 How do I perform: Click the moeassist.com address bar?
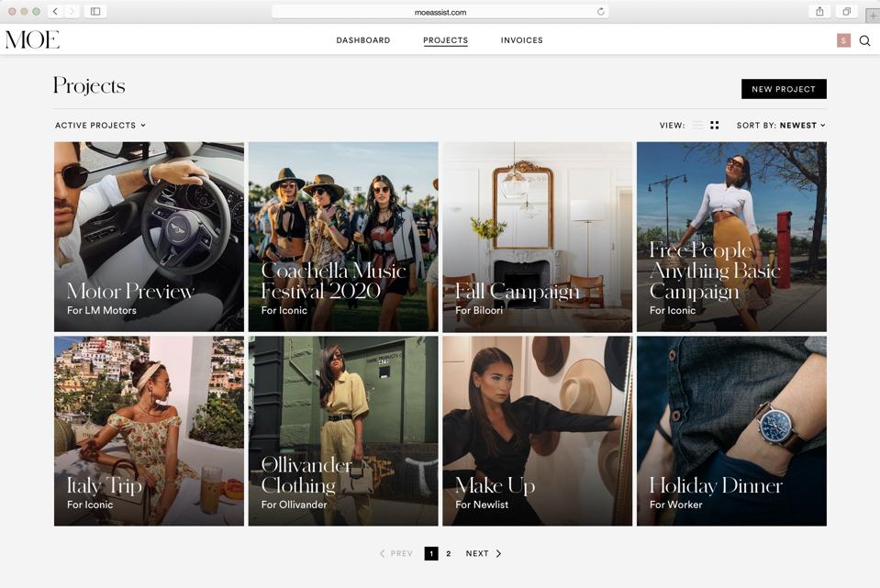pyautogui.click(x=440, y=12)
